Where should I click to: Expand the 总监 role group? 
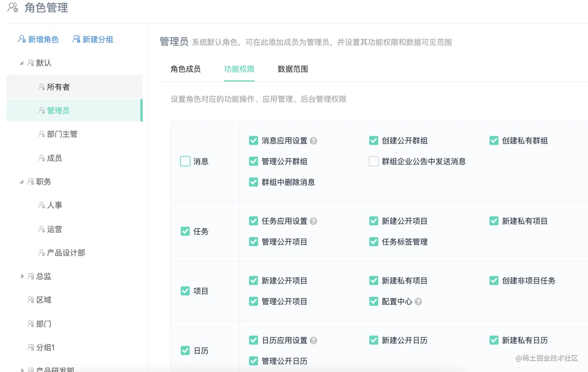[x=22, y=276]
